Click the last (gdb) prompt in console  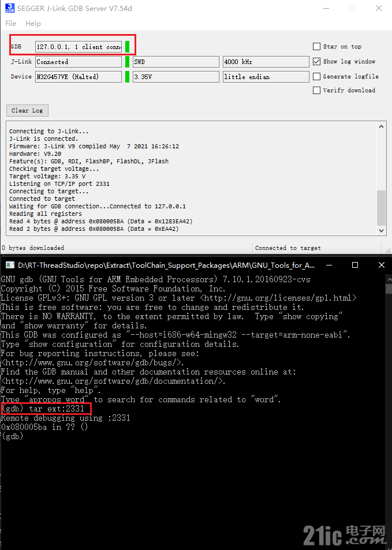[12, 436]
